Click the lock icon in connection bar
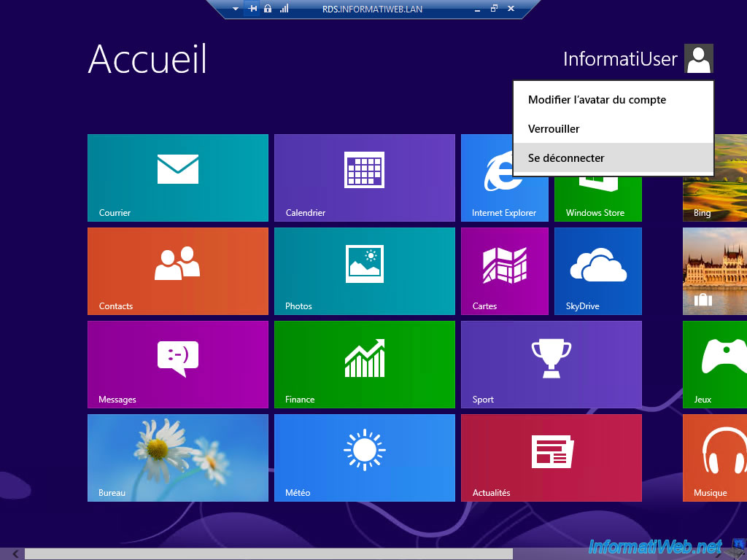Image resolution: width=747 pixels, height=560 pixels. [268, 9]
